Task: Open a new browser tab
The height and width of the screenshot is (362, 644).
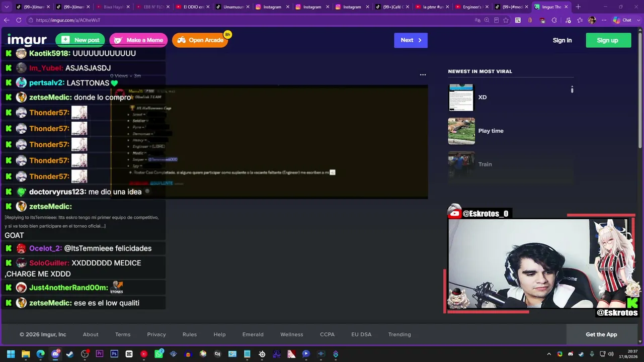Action: pos(578,7)
